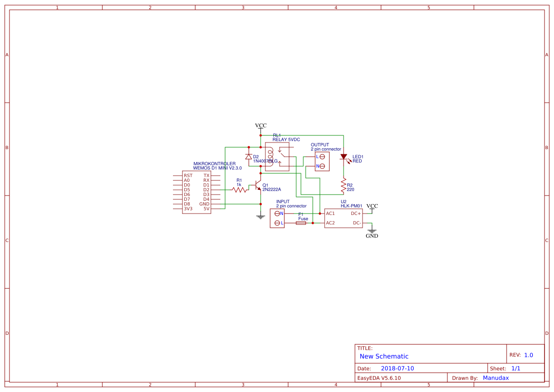Click the L terminal of OUTPUT connector

(322, 156)
